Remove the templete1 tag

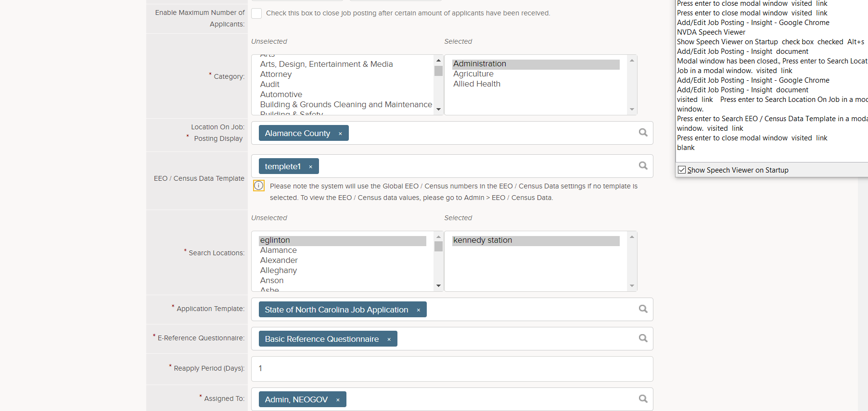pos(311,167)
